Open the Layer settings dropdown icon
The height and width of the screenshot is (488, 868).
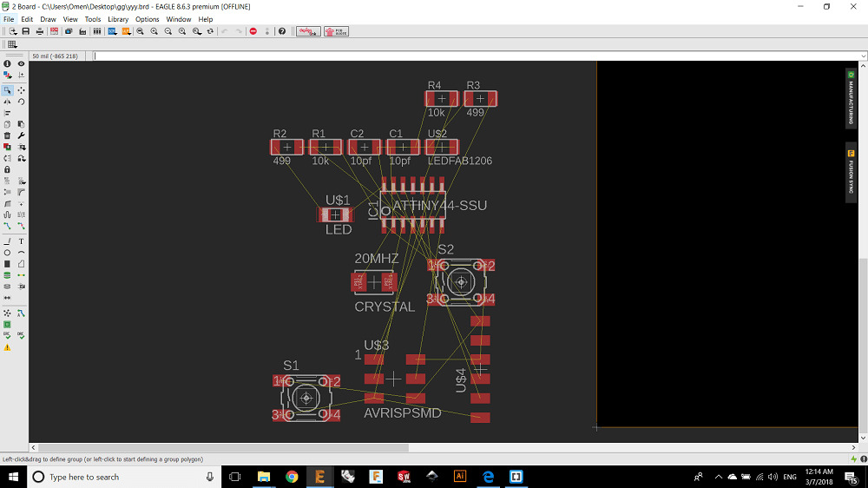click(x=7, y=75)
